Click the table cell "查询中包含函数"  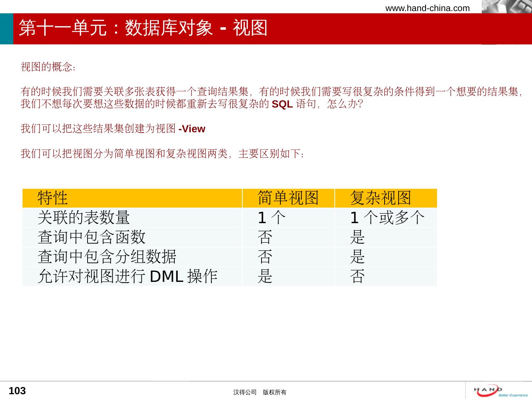(132, 237)
